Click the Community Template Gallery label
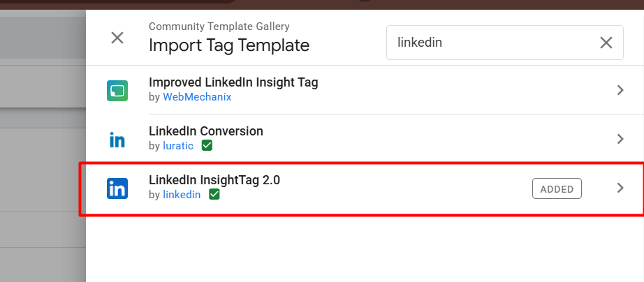The width and height of the screenshot is (644, 282). tap(219, 27)
